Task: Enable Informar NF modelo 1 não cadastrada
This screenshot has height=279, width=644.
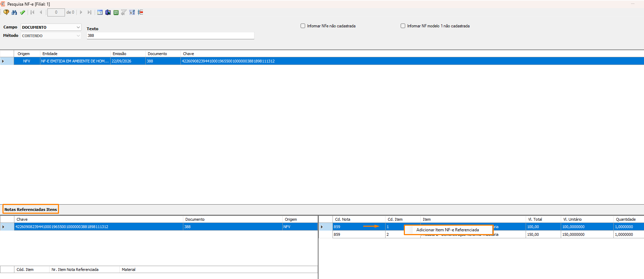Action: (x=403, y=26)
